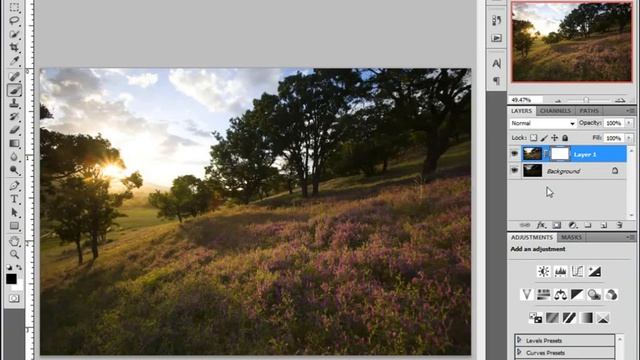Click the Navigator preview thumbnail
The width and height of the screenshot is (640, 360).
click(571, 42)
